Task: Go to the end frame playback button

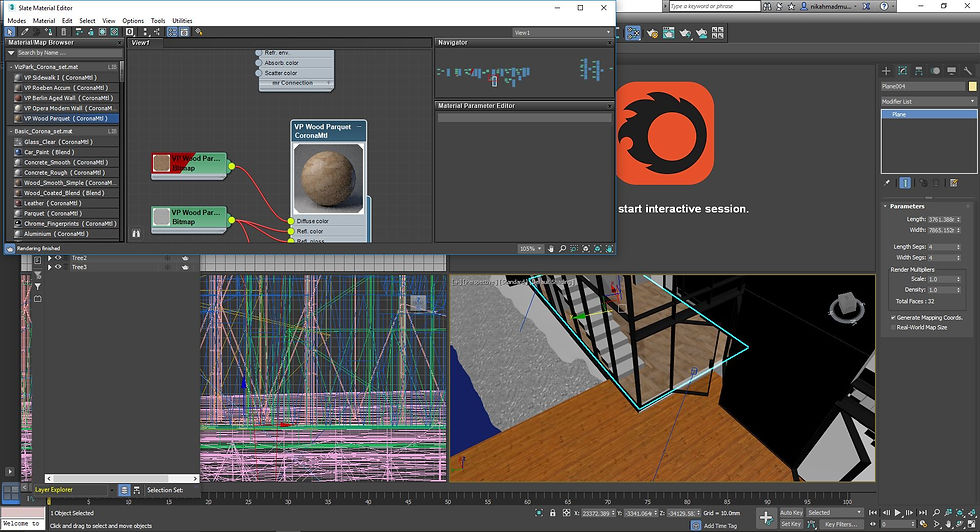Action: (x=921, y=513)
